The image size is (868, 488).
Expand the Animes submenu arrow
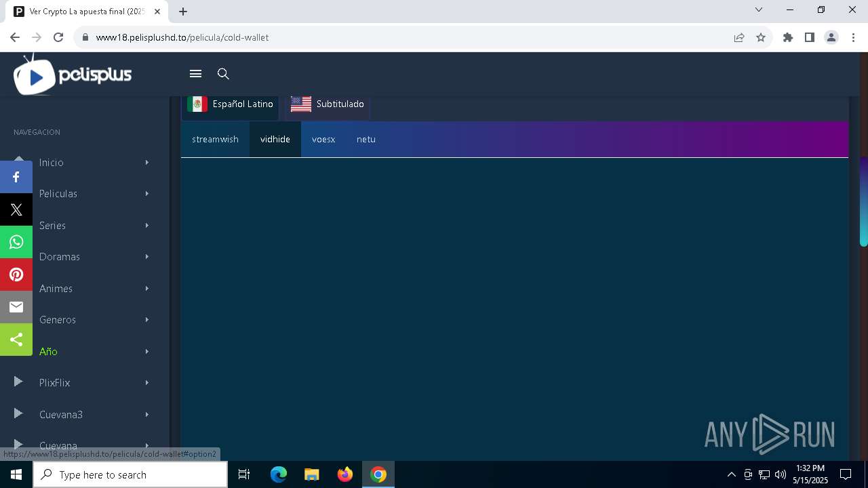pyautogui.click(x=146, y=289)
